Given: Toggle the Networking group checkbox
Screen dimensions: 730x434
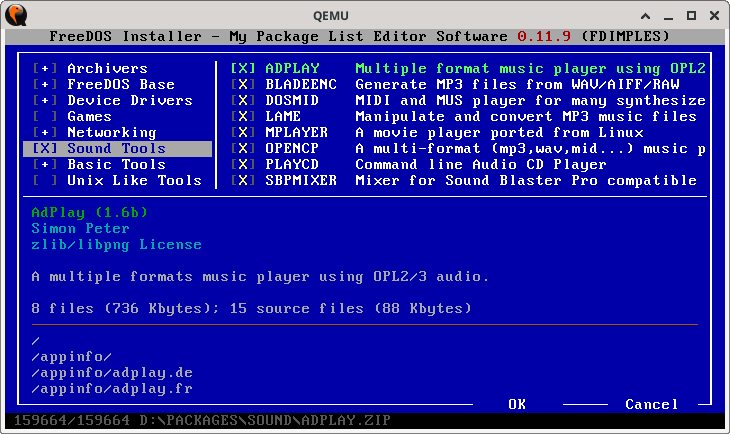Looking at the screenshot, I should point(45,132).
